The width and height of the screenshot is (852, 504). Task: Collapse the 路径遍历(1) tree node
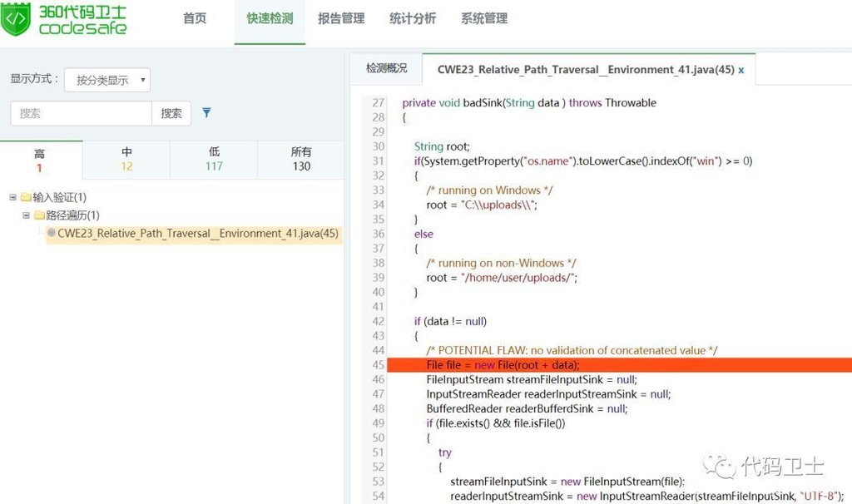[26, 215]
